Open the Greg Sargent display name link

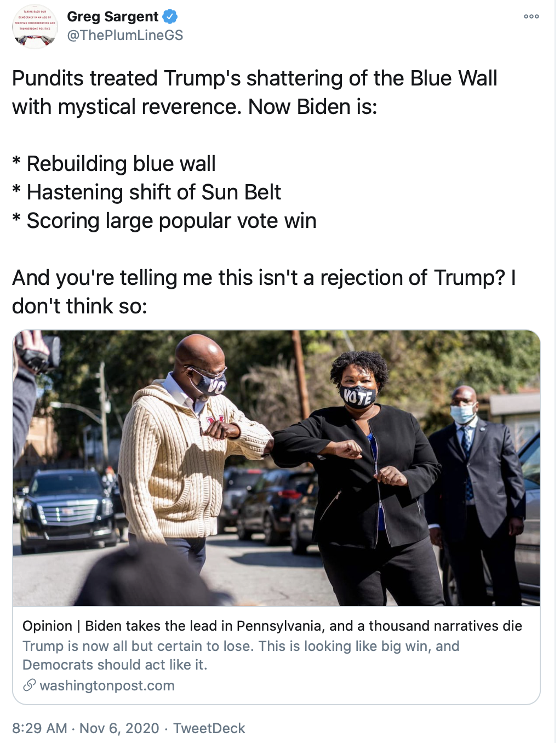coord(112,17)
